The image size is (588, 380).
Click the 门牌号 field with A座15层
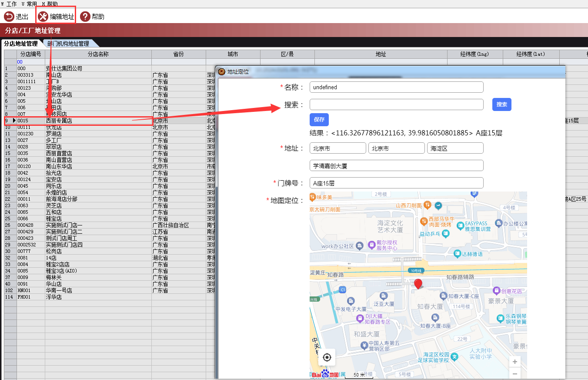(x=396, y=183)
